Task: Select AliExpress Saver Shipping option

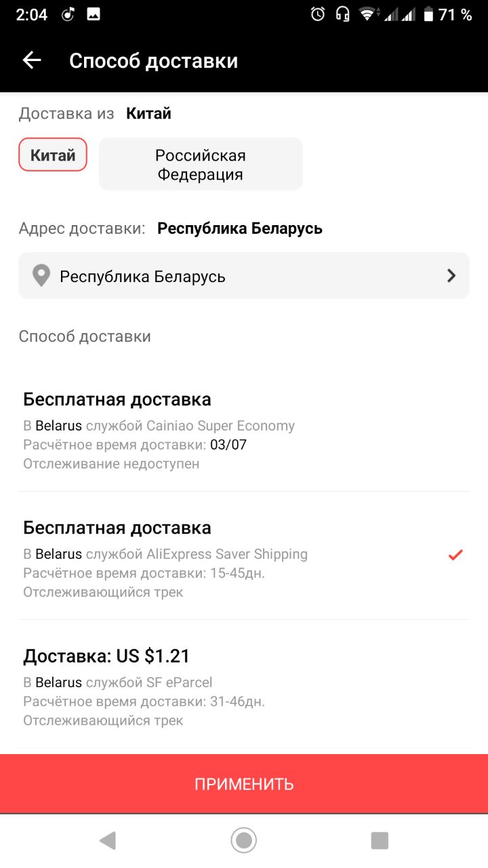Action: click(244, 556)
